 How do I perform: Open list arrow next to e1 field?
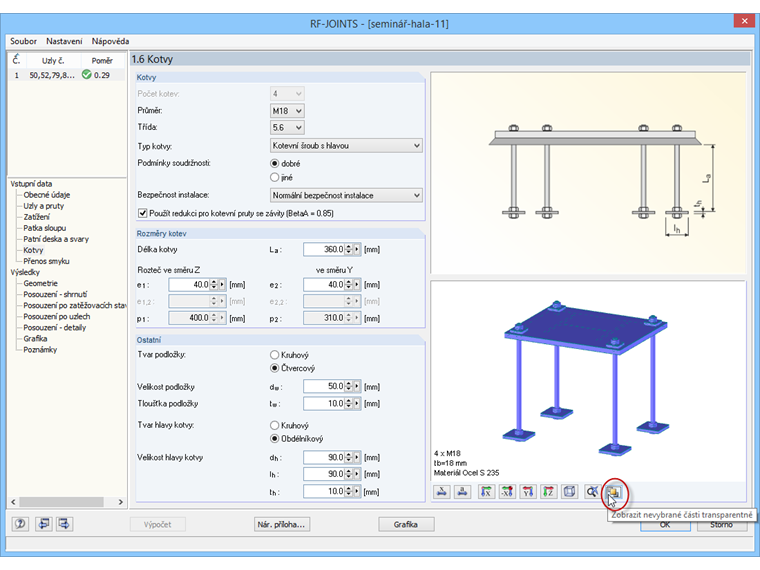point(222,285)
